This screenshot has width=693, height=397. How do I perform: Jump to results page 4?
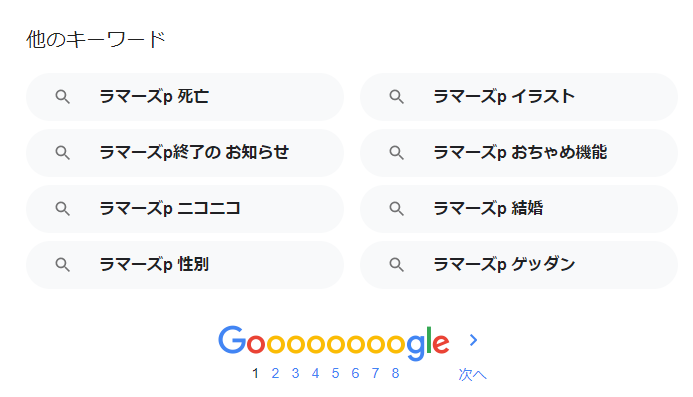315,374
